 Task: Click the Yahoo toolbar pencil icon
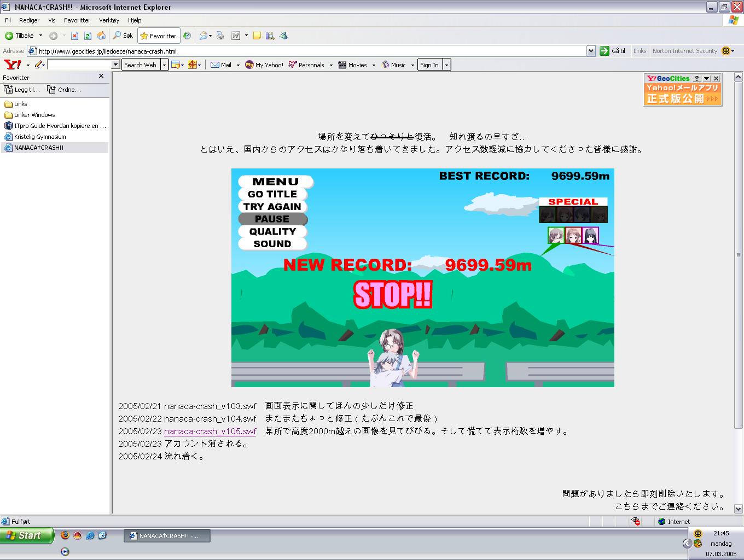(x=39, y=65)
